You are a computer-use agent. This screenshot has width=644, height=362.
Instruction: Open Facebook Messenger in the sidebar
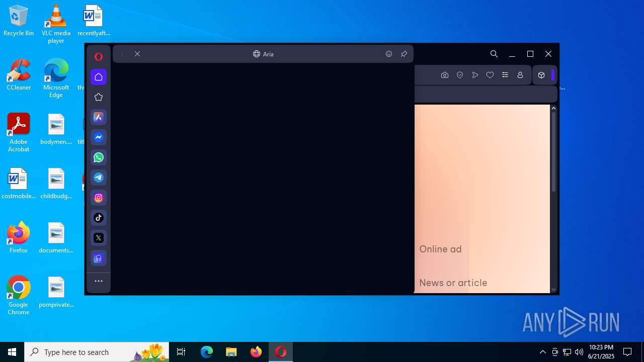click(99, 137)
